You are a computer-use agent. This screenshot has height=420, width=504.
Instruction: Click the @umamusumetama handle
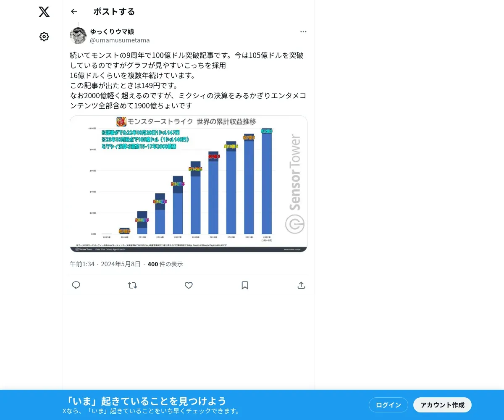click(120, 40)
